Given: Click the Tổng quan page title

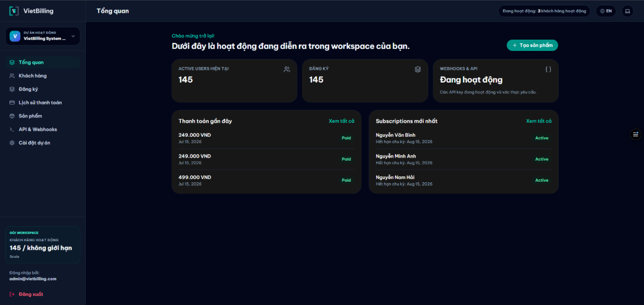Looking at the screenshot, I should 113,11.
